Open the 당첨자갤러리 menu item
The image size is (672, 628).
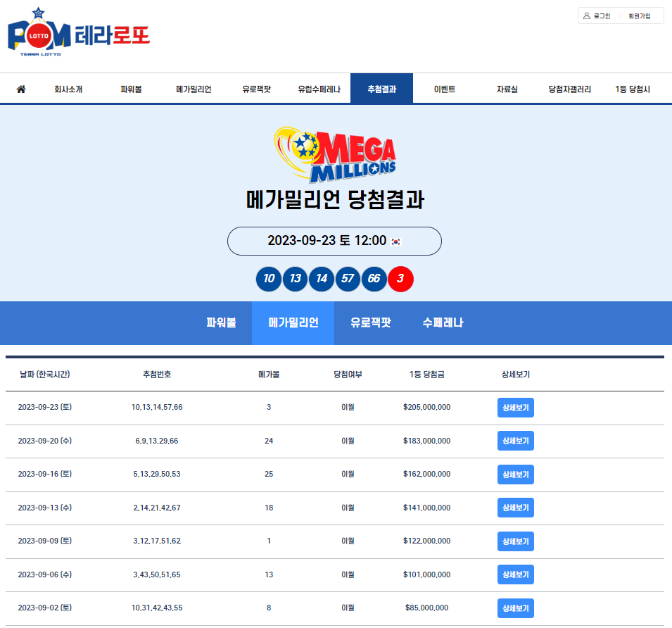(570, 89)
